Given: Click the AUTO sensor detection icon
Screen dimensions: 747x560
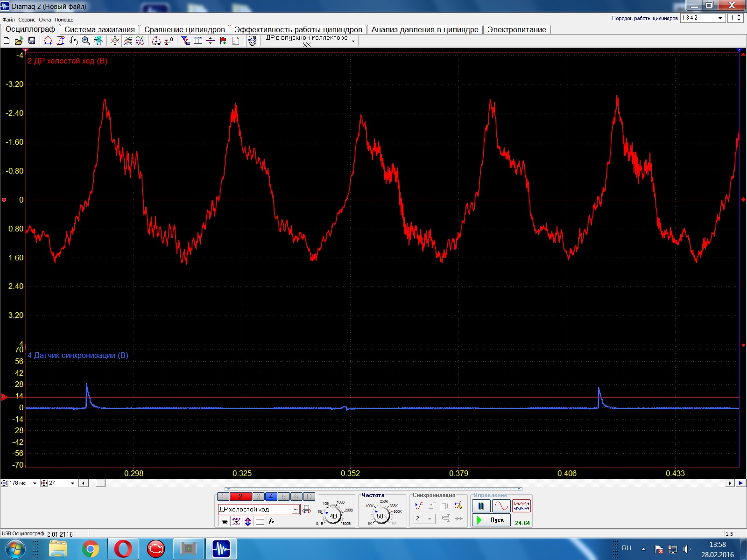Looking at the screenshot, I should click(253, 41).
